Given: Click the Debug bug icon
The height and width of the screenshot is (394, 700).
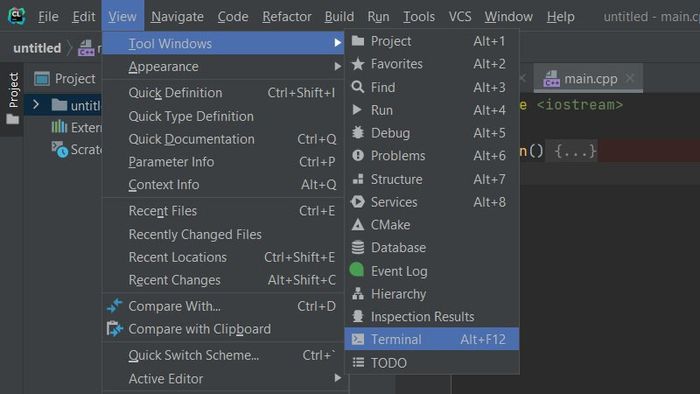Looking at the screenshot, I should 358,133.
